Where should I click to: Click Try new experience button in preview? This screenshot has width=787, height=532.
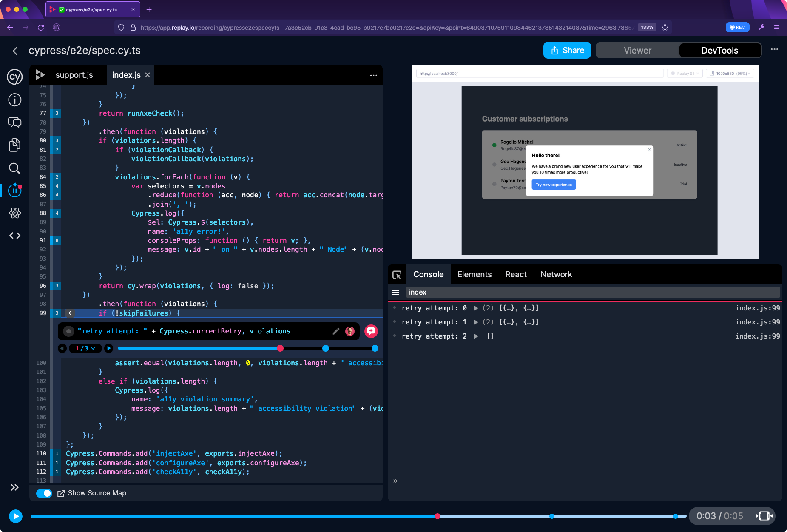click(x=554, y=185)
